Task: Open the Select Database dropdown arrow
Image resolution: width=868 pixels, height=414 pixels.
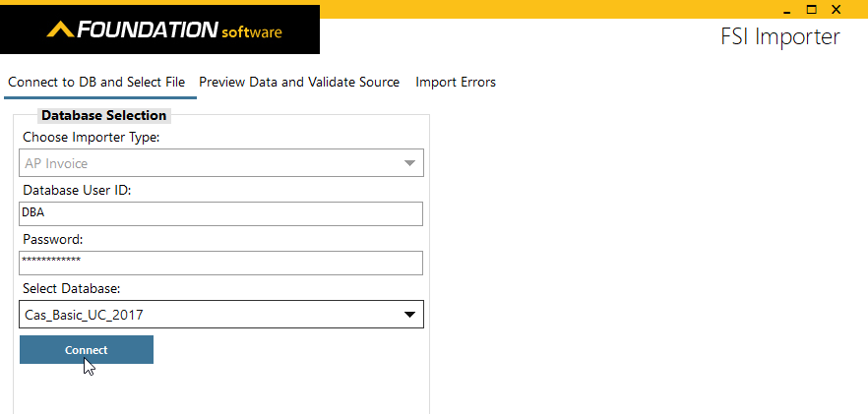Action: point(409,315)
